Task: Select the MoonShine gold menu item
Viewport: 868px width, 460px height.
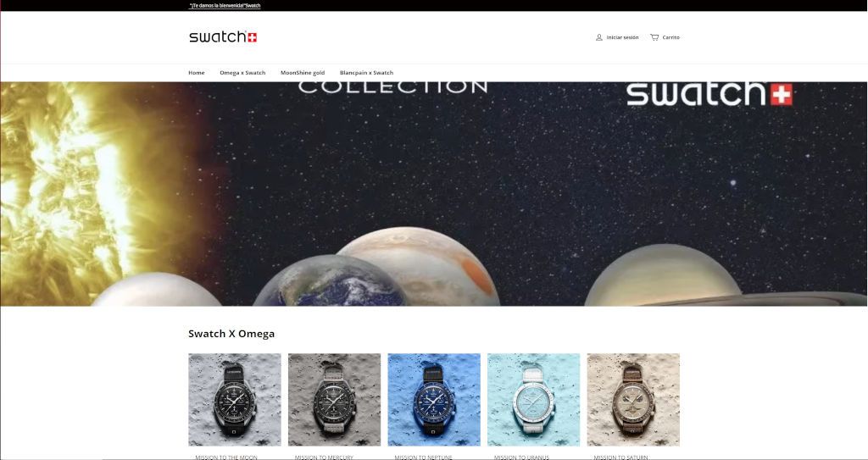Action: (303, 73)
